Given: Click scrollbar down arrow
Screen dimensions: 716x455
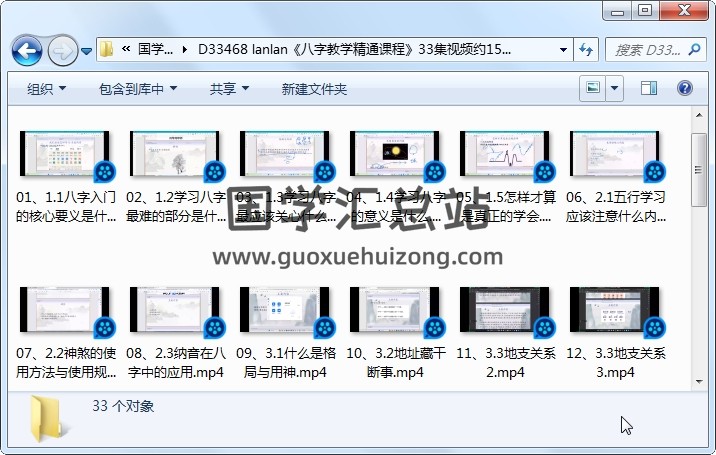Looking at the screenshot, I should [x=699, y=381].
